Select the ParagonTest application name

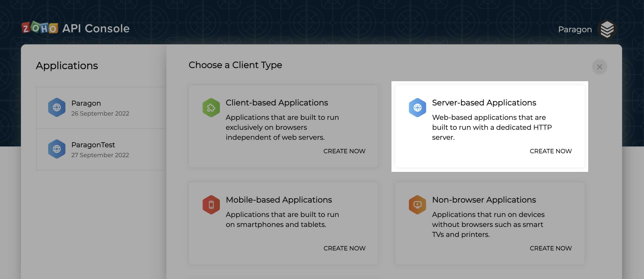[93, 145]
